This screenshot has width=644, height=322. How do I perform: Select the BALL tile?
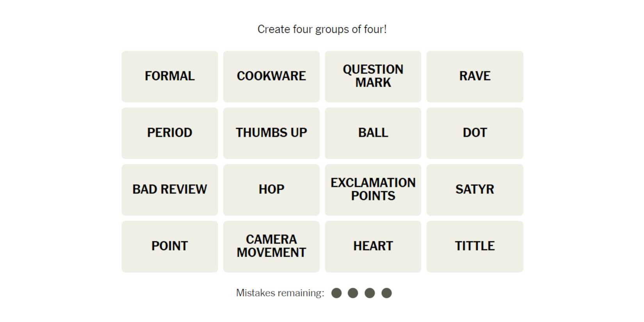point(373,133)
